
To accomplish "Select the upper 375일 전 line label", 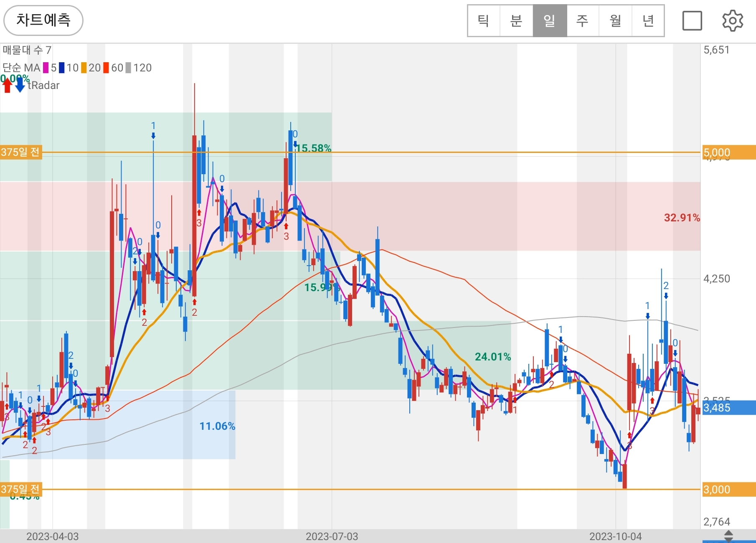I will (20, 152).
